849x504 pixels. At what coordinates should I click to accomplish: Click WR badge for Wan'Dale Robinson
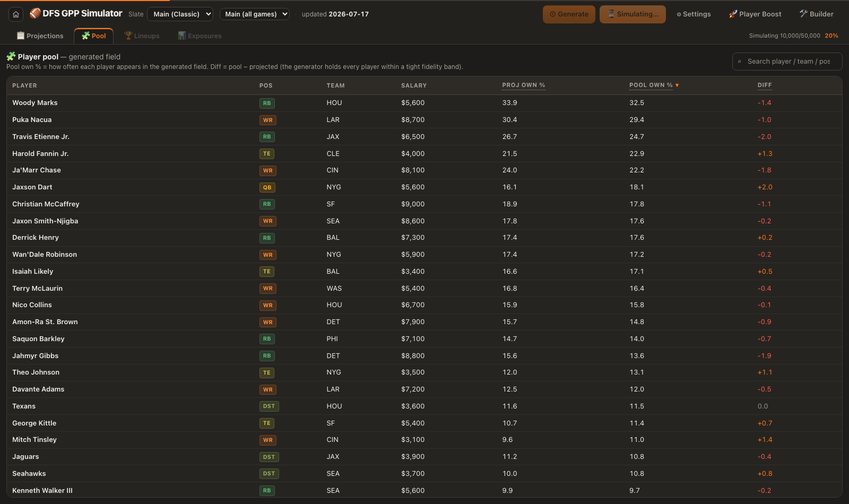click(x=268, y=255)
